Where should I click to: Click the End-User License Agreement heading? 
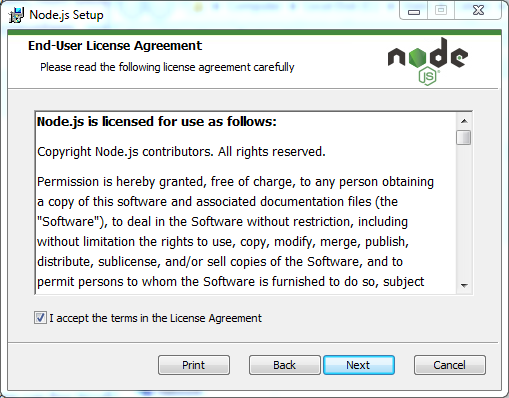(x=115, y=46)
